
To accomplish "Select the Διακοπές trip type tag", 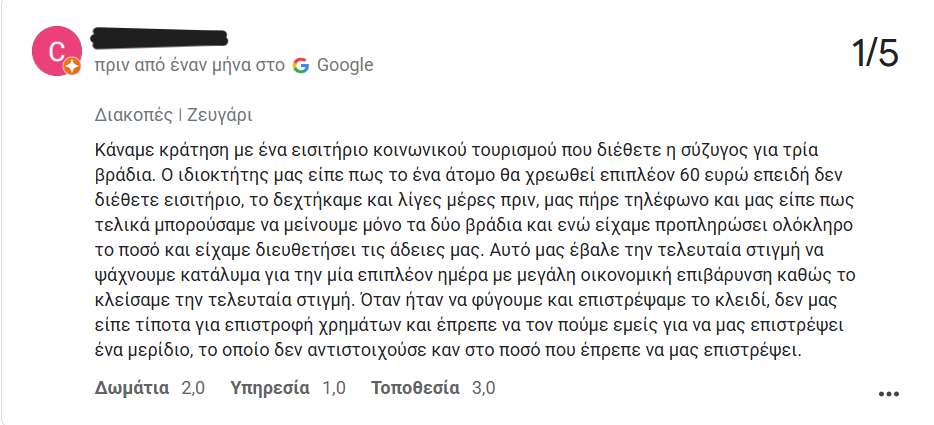I will coord(133,113).
